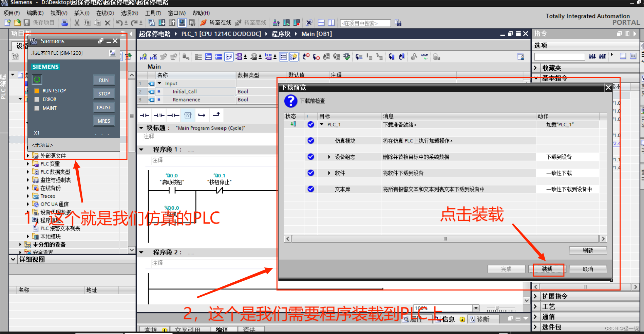Image resolution: width=644 pixels, height=334 pixels.
Task: Toggle the network comments speech-bubble button
Action: click(x=229, y=57)
